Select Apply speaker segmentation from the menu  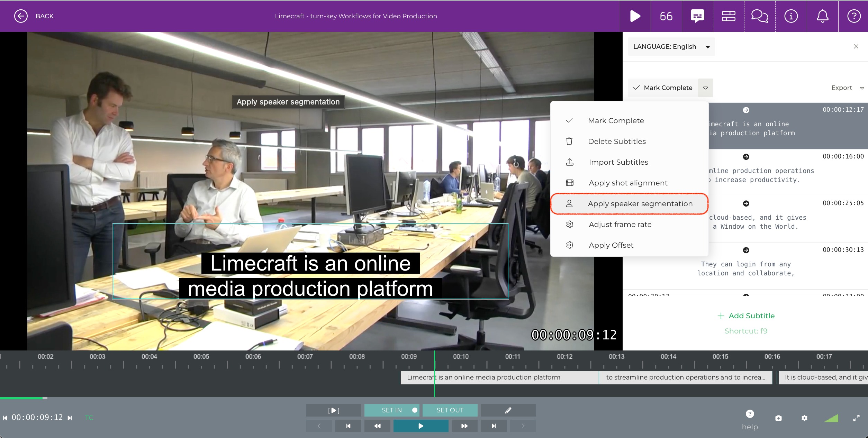click(x=640, y=204)
